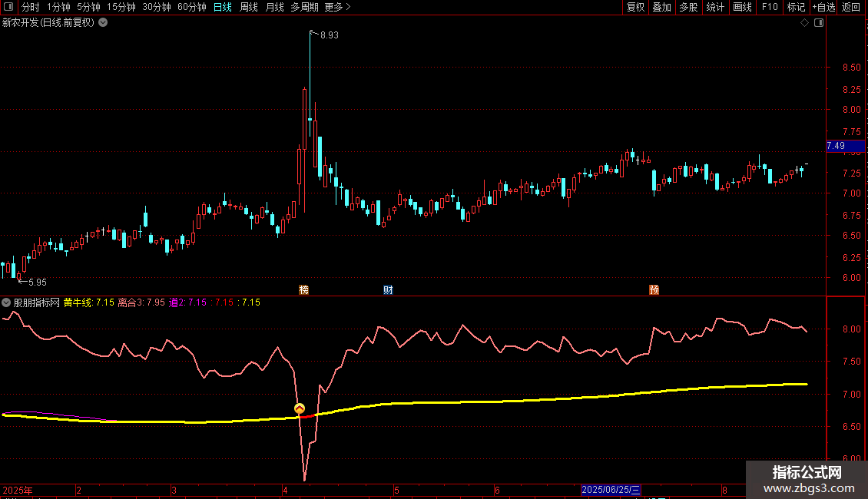Select the 15分钟 period tab
The height and width of the screenshot is (499, 868).
tap(121, 7)
